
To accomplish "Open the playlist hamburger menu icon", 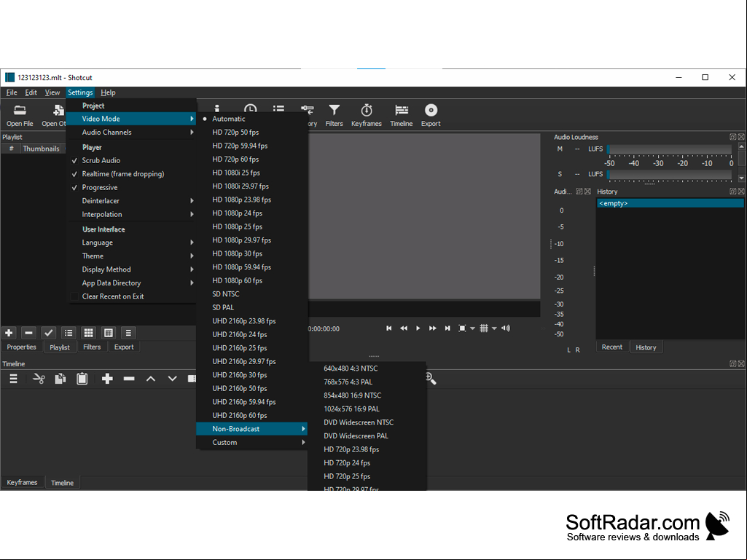I will tap(128, 333).
